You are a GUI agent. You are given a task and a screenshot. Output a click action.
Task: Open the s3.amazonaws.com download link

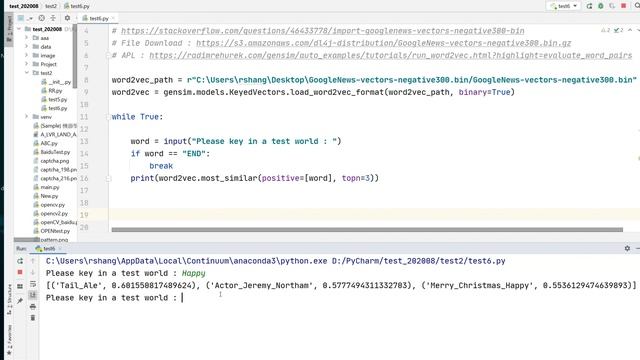(x=384, y=43)
